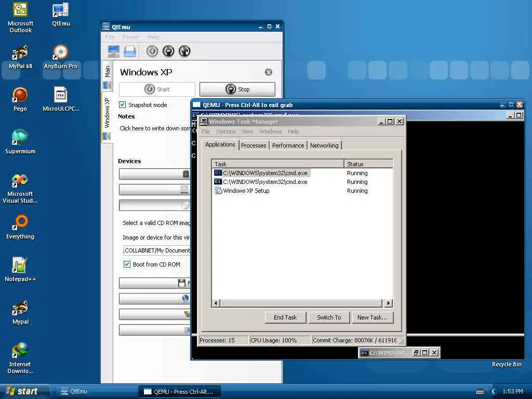Click the disabled Start button in QtEmu
The width and height of the screenshot is (532, 399).
[x=157, y=89]
